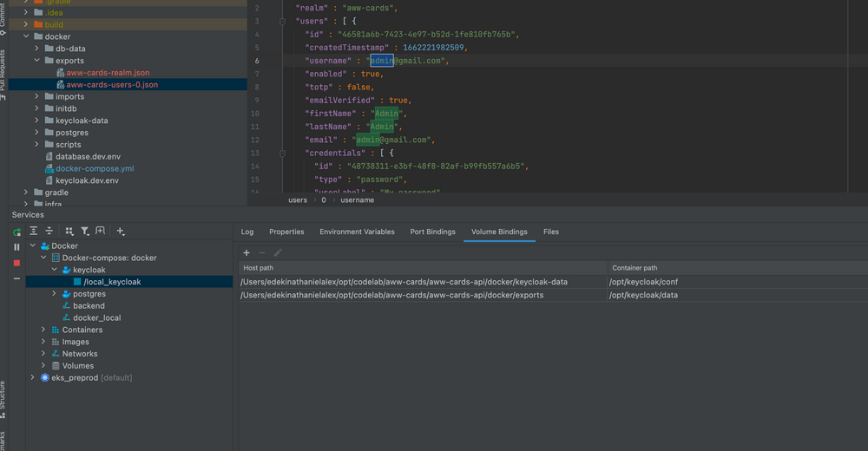Open the Services filter icon
This screenshot has height=451, width=868.
tap(85, 232)
